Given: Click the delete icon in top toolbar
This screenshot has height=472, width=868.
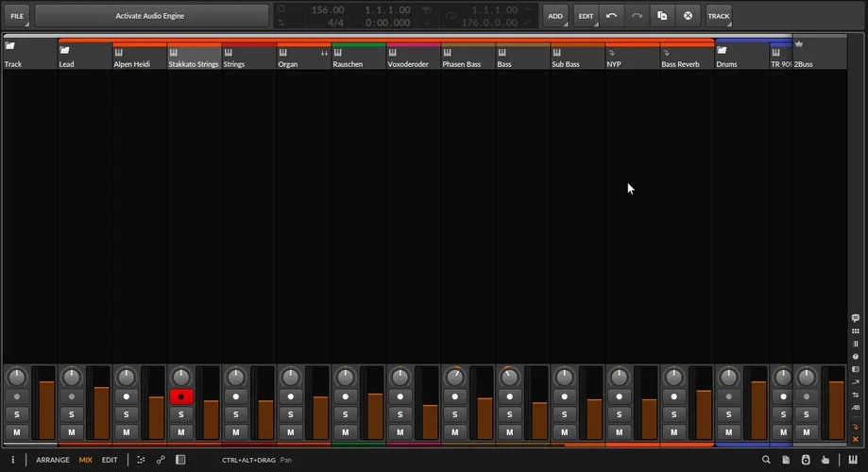Looking at the screenshot, I should pyautogui.click(x=688, y=16).
